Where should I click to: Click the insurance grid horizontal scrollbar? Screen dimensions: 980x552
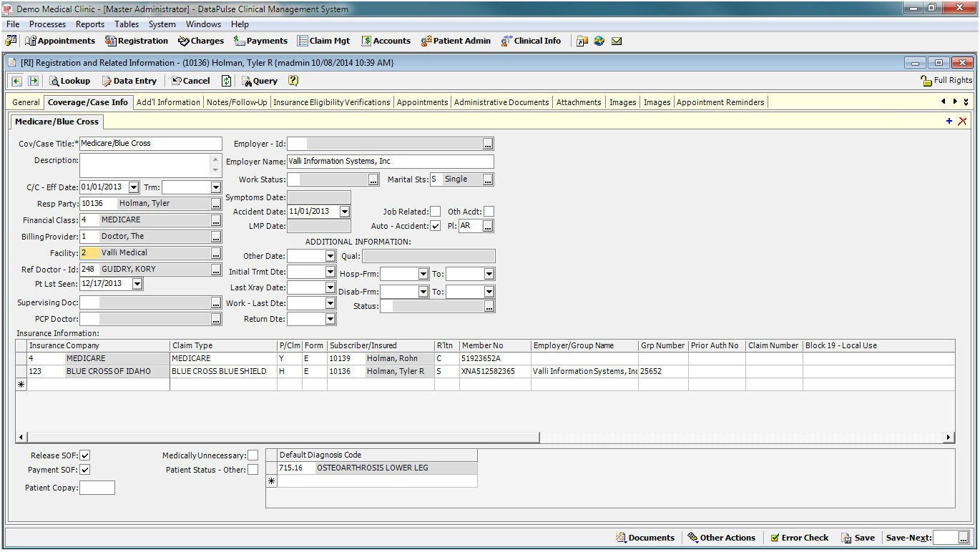point(283,437)
